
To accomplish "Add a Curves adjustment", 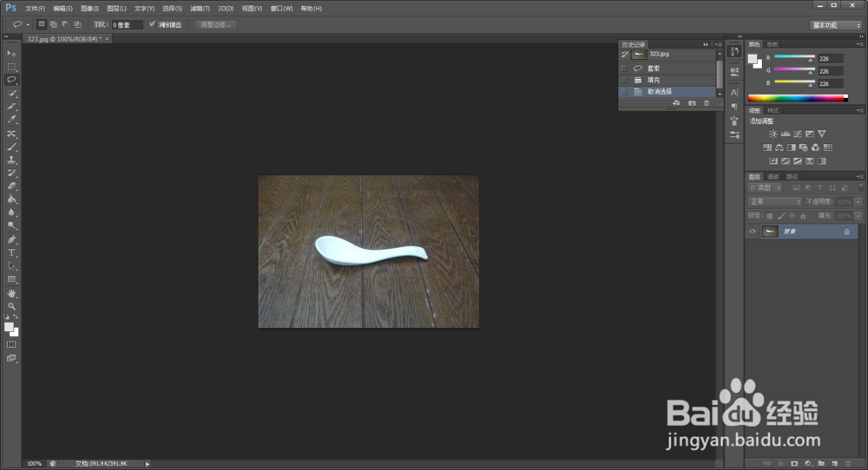I will pyautogui.click(x=797, y=134).
